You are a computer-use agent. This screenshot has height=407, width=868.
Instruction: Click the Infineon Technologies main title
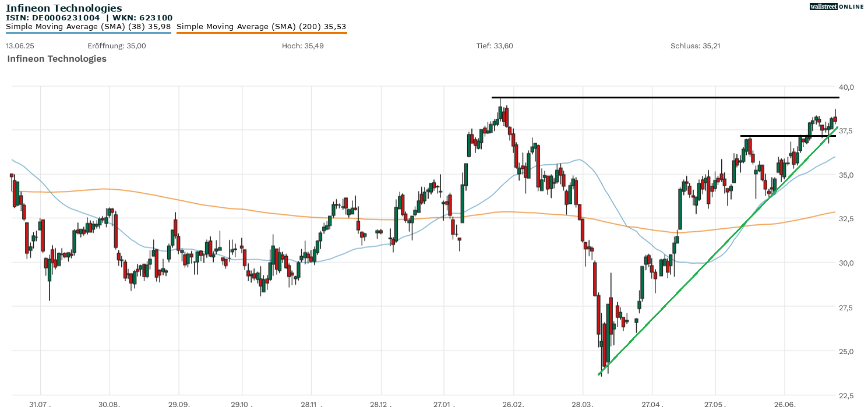(64, 8)
